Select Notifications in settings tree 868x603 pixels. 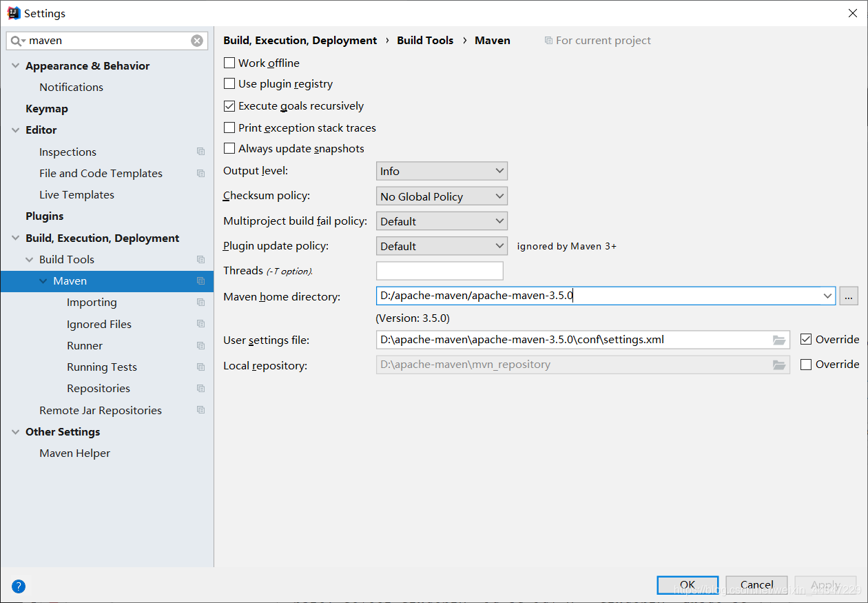click(x=71, y=87)
